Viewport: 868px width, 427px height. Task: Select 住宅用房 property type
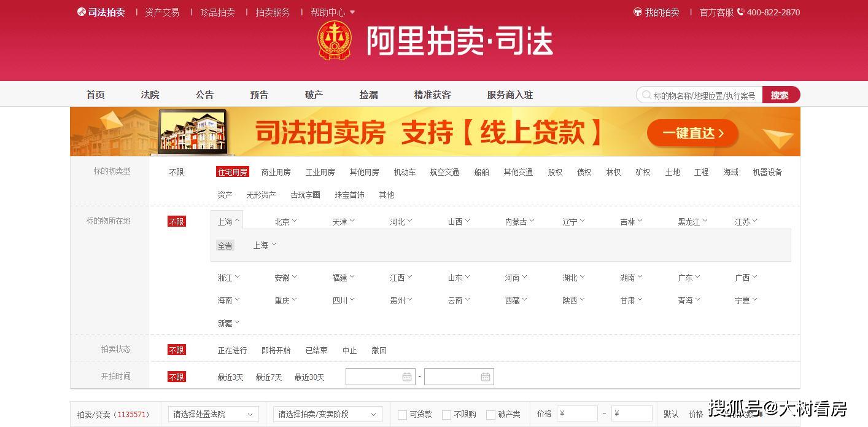[x=233, y=172]
